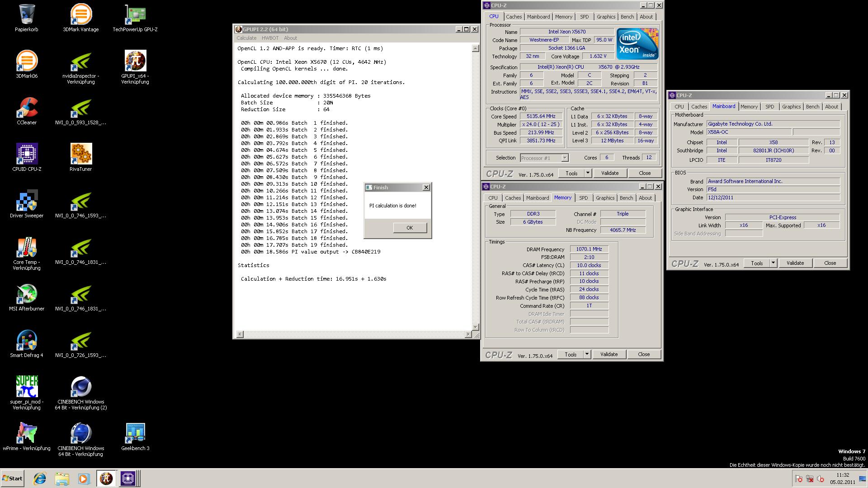Launch 3DMark Vantage desktop shortcut
The image size is (868, 488).
[x=81, y=18]
